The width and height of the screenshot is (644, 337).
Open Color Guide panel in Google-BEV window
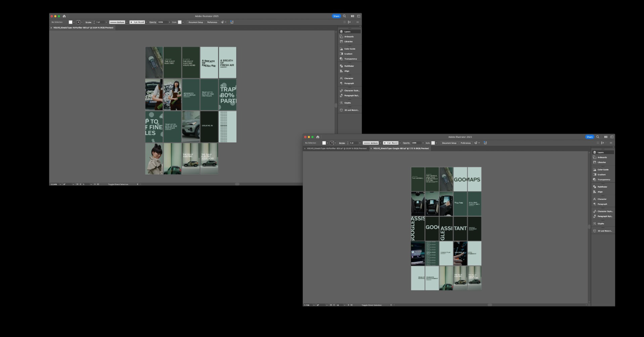[x=603, y=170]
